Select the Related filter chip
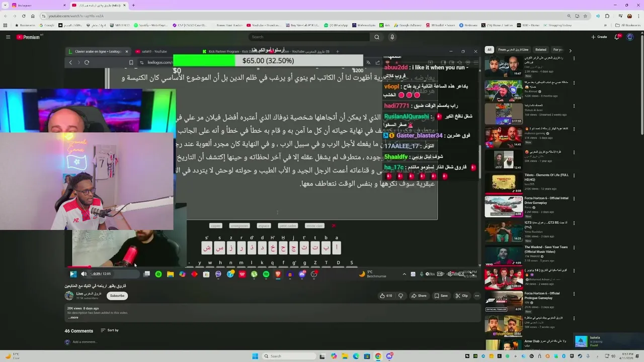The image size is (644, 362). tap(541, 50)
